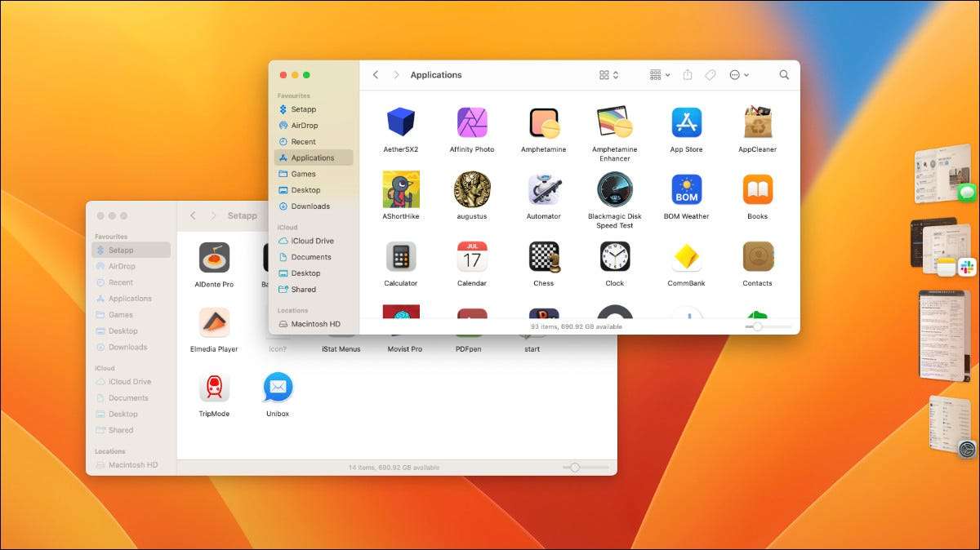Go back in the Setapp window

click(193, 215)
